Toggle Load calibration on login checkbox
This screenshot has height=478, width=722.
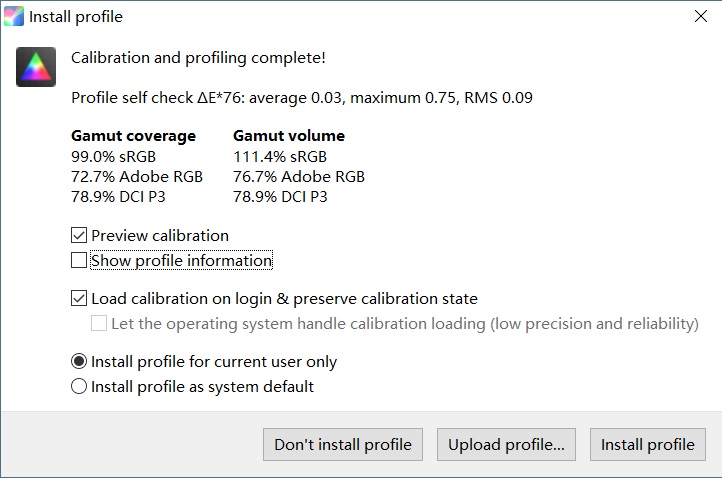[79, 298]
